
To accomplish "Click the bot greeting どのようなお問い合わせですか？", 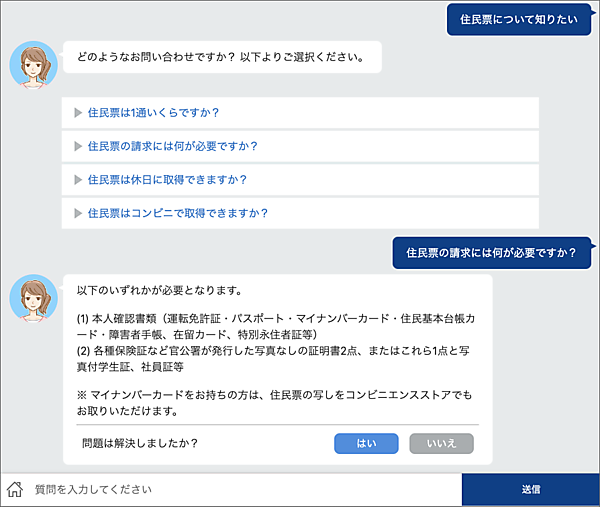I will pyautogui.click(x=220, y=57).
